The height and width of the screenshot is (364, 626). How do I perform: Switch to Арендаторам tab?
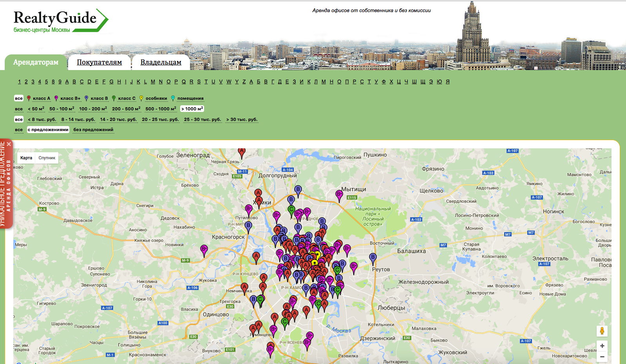pos(36,62)
